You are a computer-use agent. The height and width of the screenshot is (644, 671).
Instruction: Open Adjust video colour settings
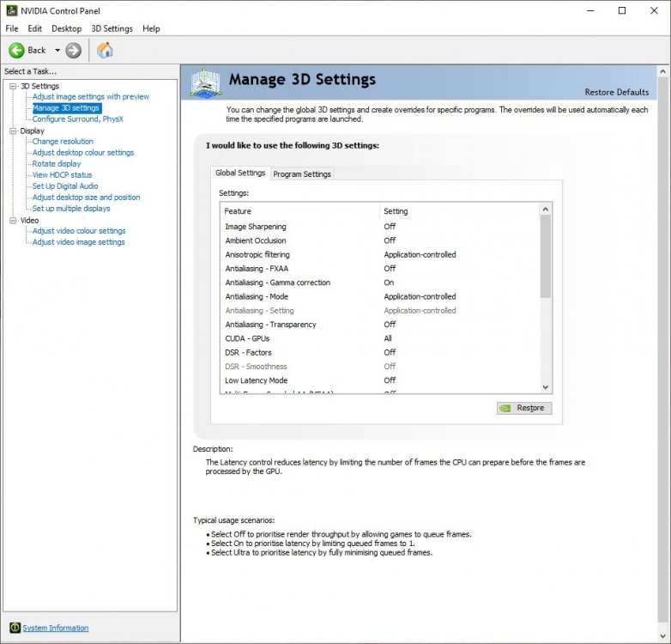coord(79,231)
